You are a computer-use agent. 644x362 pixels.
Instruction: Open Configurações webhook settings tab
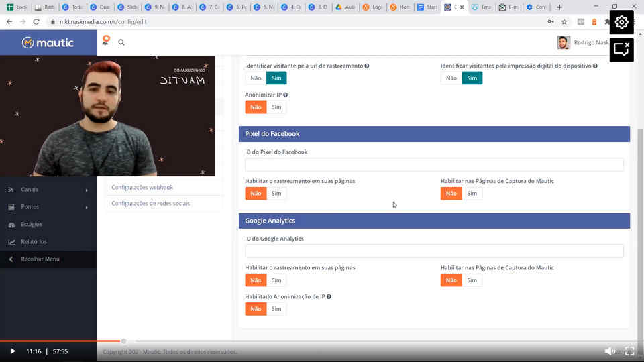(x=142, y=188)
